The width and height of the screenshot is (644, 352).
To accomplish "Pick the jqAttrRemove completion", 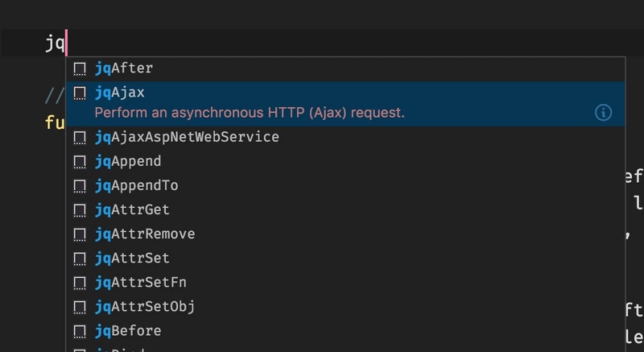I will pyautogui.click(x=145, y=234).
